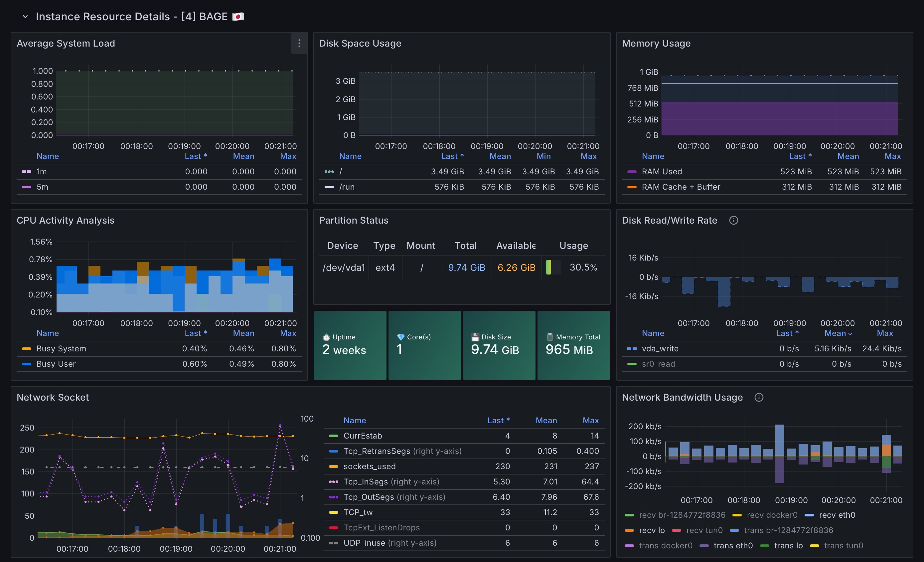
Task: Click the 6.26 GiB available value
Action: tap(516, 267)
